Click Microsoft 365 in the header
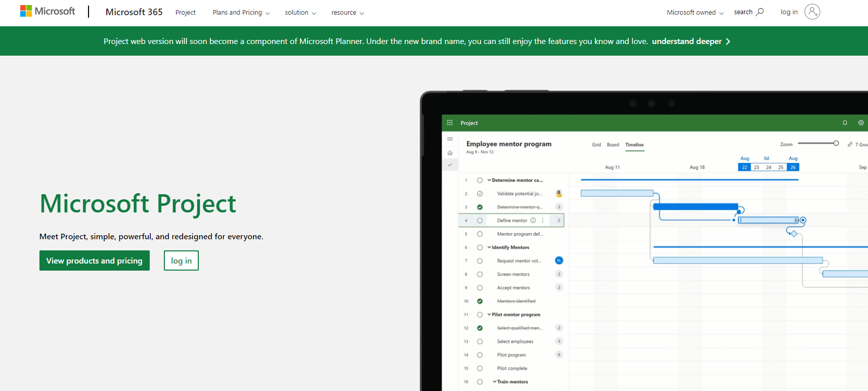 click(x=134, y=12)
